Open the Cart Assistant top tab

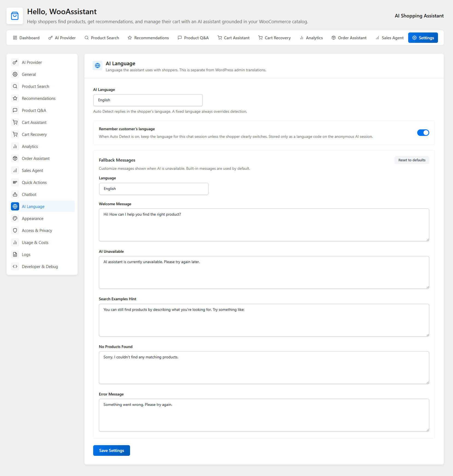click(x=234, y=38)
